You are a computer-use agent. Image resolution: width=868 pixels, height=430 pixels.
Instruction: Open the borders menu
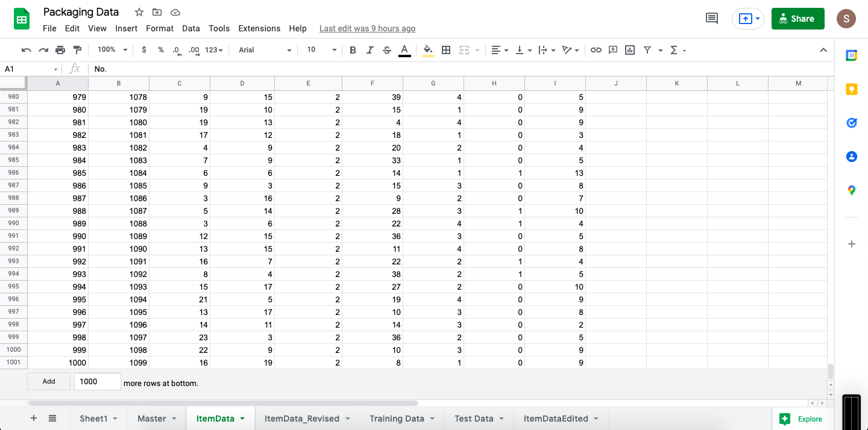point(446,50)
